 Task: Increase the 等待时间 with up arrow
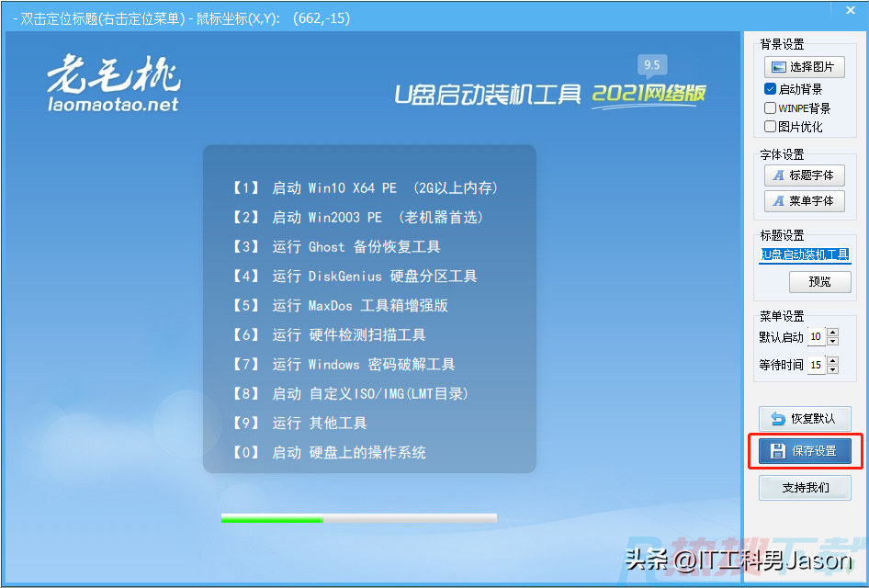pyautogui.click(x=832, y=361)
